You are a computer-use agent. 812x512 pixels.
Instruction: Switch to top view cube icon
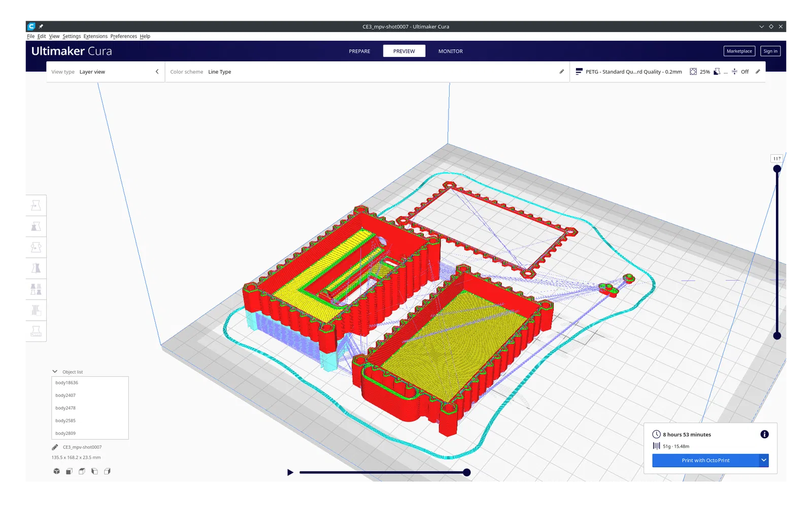(x=82, y=471)
